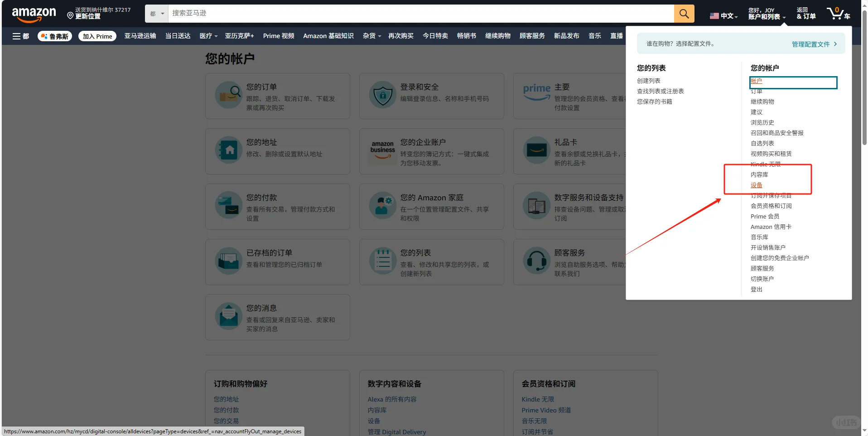Image resolution: width=868 pixels, height=436 pixels.
Task: Select 查找列表或注册表 in the flyout
Action: (x=661, y=92)
